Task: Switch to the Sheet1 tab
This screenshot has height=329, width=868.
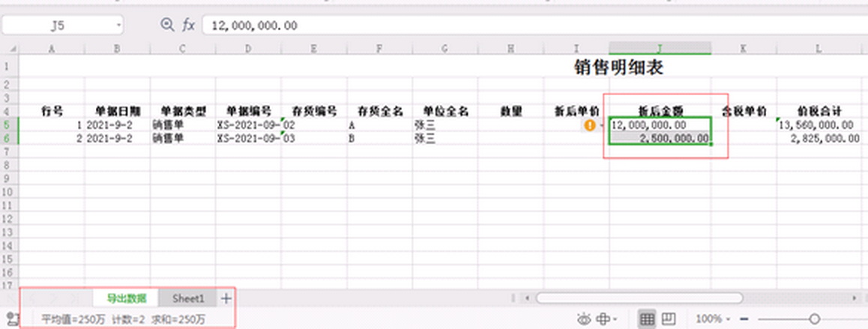Action: [188, 298]
